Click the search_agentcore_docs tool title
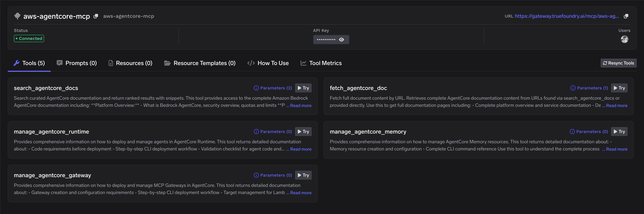Image resolution: width=644 pixels, height=214 pixels. [46, 88]
